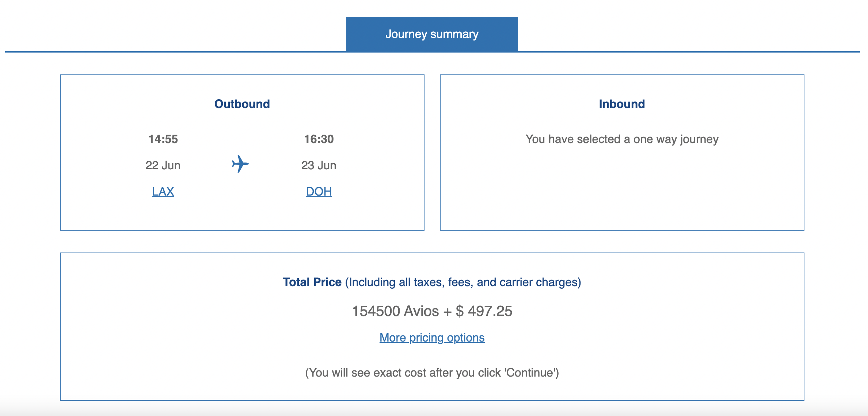Click the bold Total Price label
This screenshot has height=416, width=868.
pyautogui.click(x=312, y=282)
